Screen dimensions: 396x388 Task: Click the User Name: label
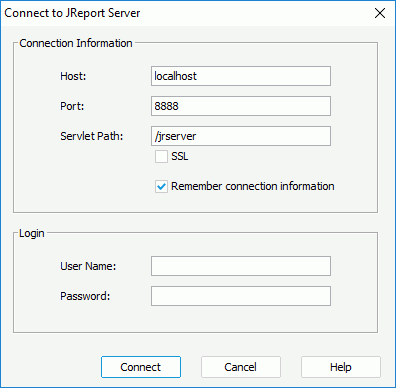[x=88, y=266]
